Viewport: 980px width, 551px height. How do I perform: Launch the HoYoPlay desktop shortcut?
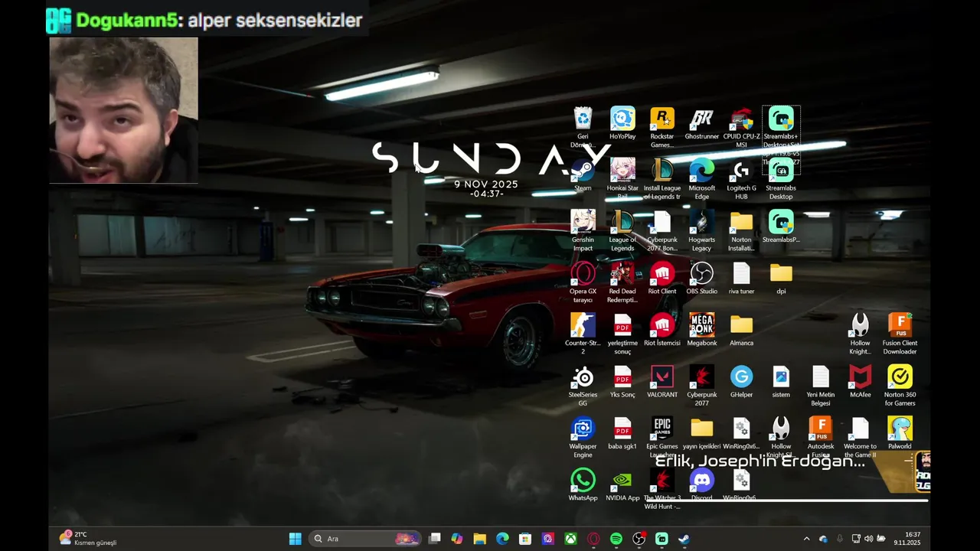click(x=622, y=124)
